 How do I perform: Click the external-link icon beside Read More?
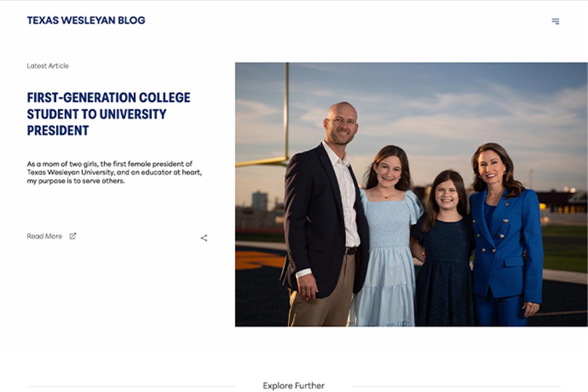73,236
